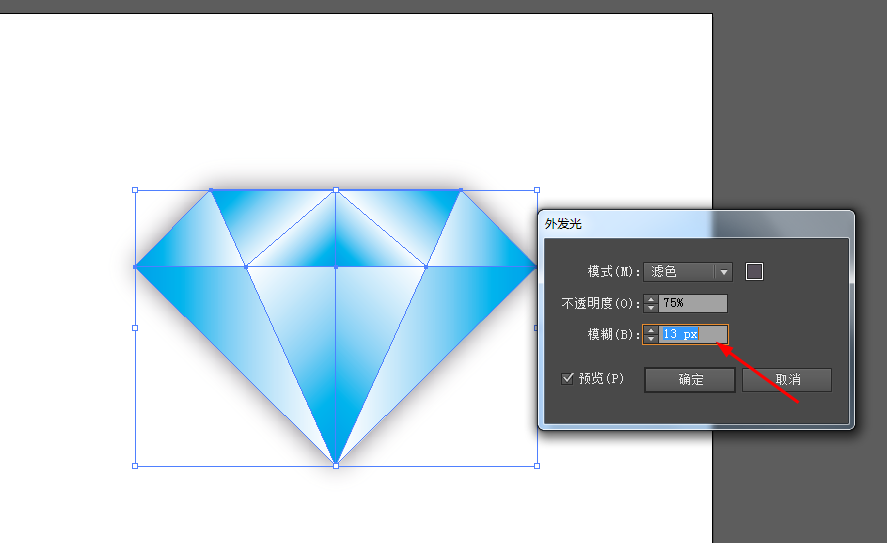This screenshot has height=543, width=887.
Task: Click the left-middle selection handle of the diamond
Action: click(x=135, y=328)
